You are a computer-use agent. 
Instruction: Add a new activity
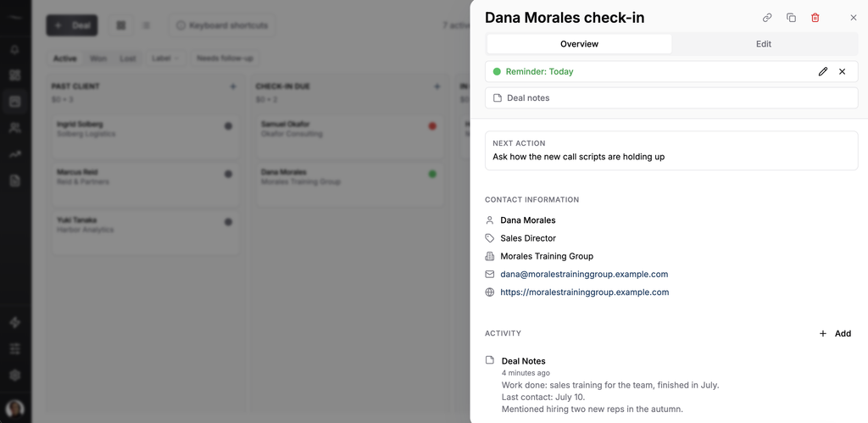pos(835,333)
